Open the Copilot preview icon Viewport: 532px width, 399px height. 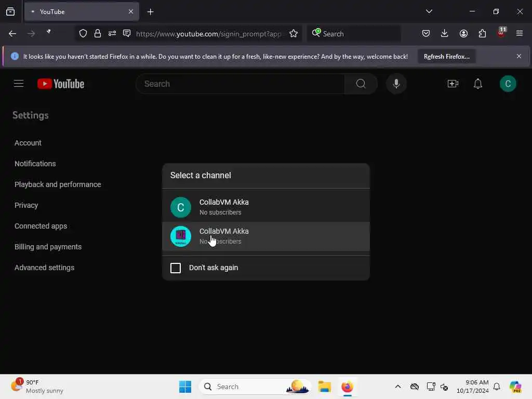(515, 387)
